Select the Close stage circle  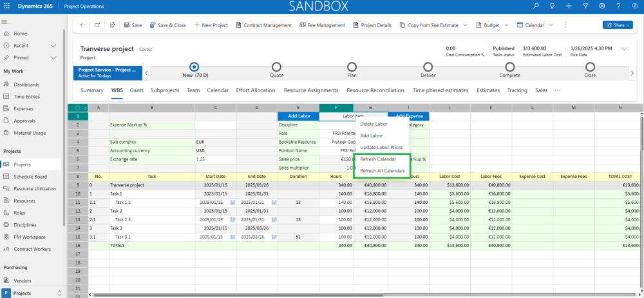click(590, 66)
